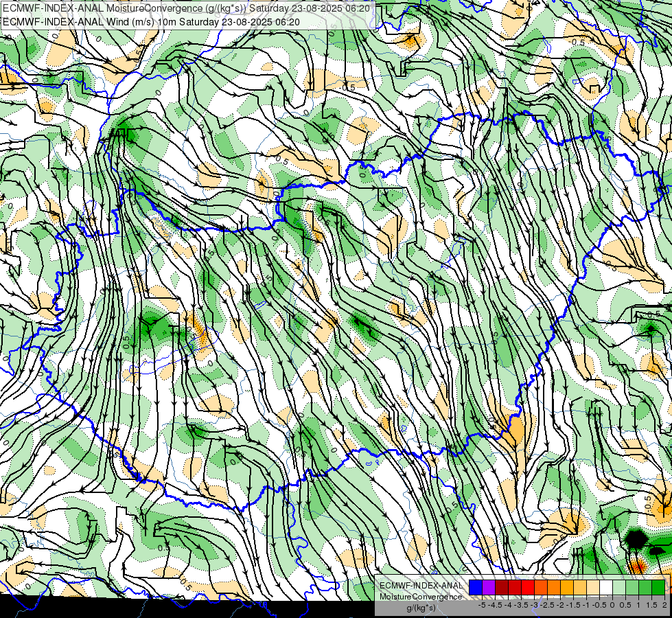The height and width of the screenshot is (618, 672).
Task: Click the '-5' value on legend scale
Action: tap(482, 605)
